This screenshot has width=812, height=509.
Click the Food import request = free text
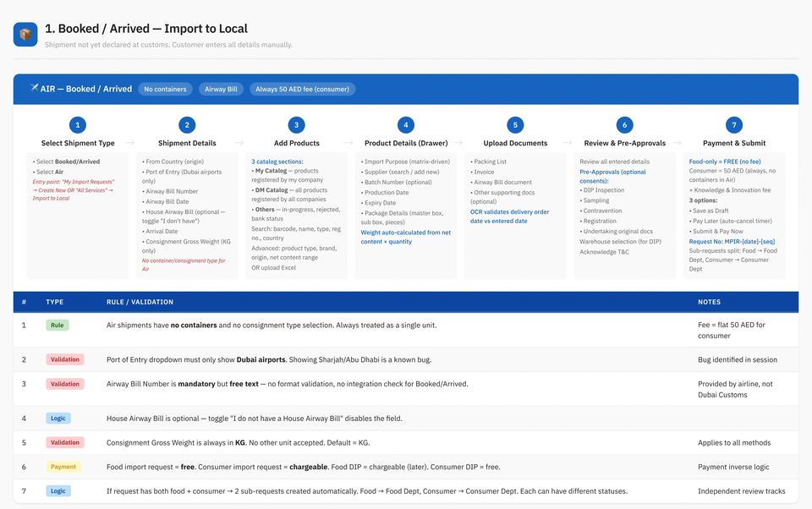point(304,467)
